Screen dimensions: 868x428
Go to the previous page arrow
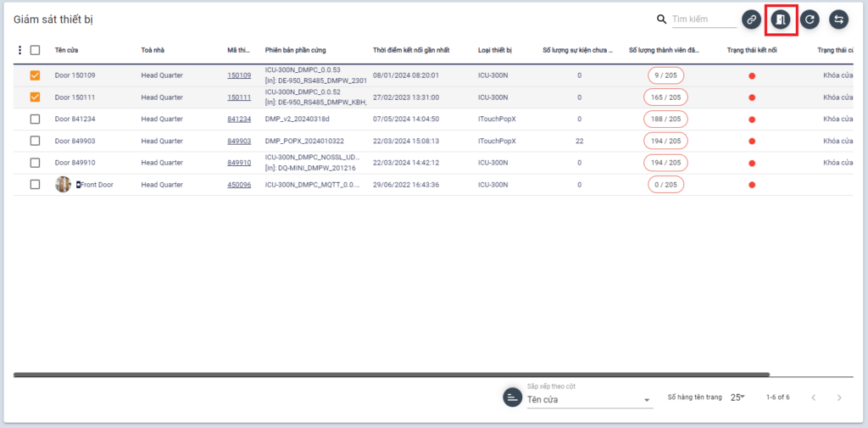[813, 397]
